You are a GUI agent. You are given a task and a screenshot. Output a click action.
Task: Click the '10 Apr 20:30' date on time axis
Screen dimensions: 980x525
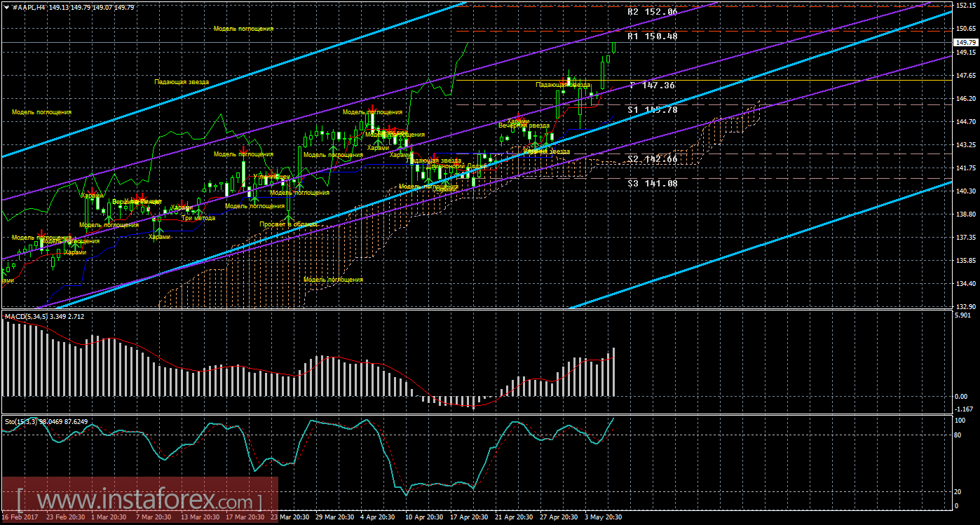425,517
